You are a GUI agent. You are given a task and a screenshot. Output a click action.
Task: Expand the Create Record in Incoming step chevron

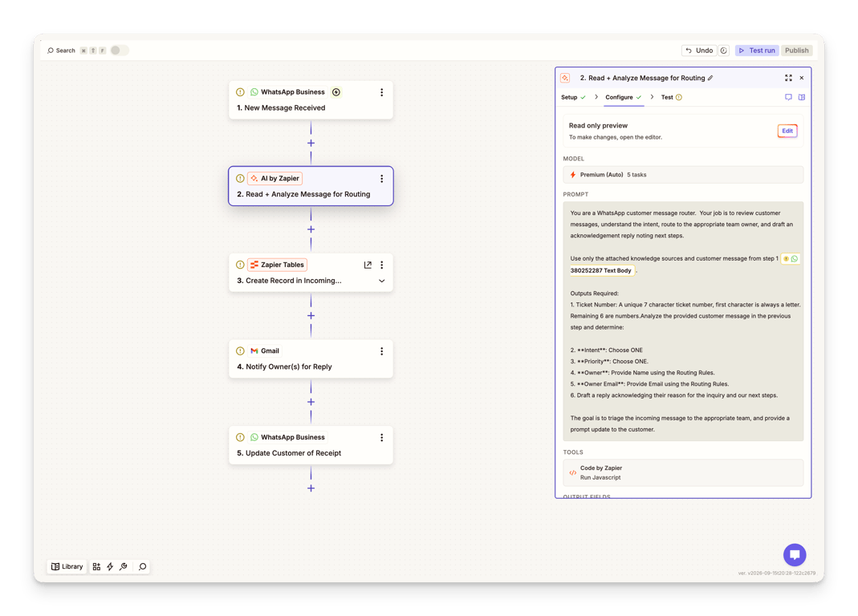[381, 281]
